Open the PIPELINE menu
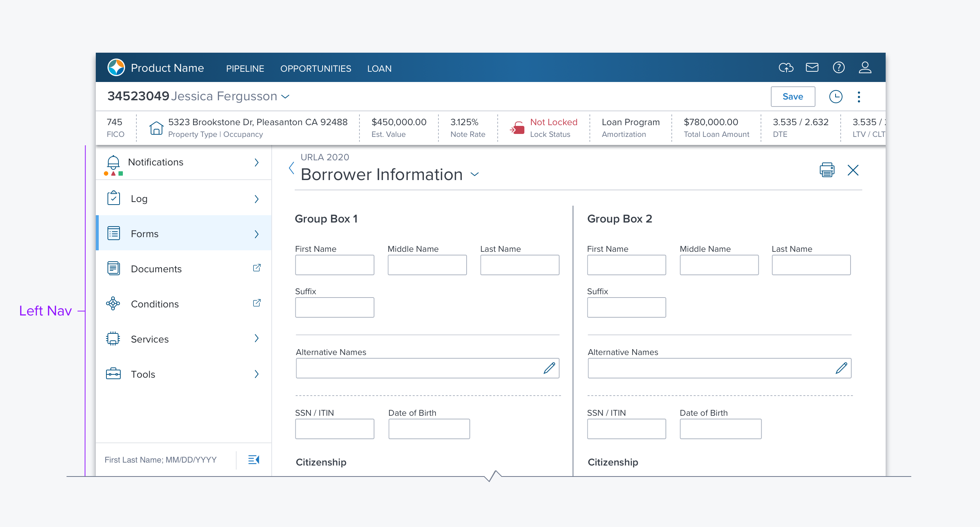 coord(245,68)
